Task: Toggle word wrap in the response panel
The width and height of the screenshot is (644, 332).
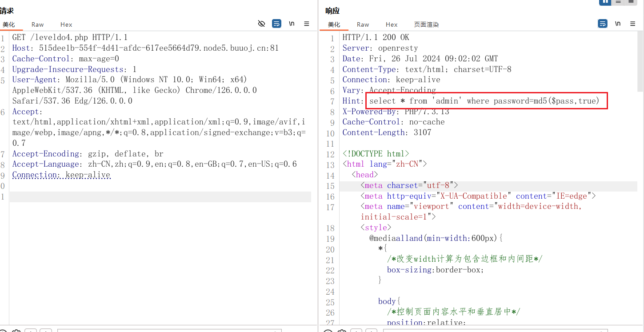Action: tap(603, 24)
